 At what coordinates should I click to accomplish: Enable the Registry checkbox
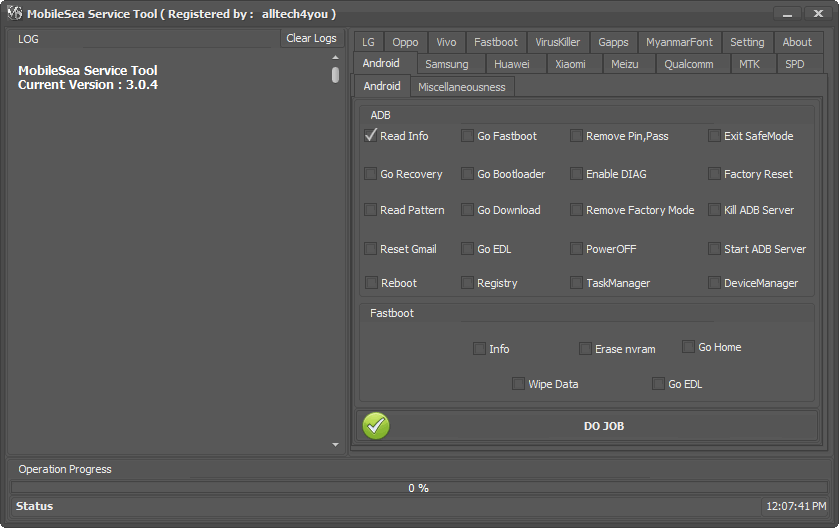[x=467, y=282]
